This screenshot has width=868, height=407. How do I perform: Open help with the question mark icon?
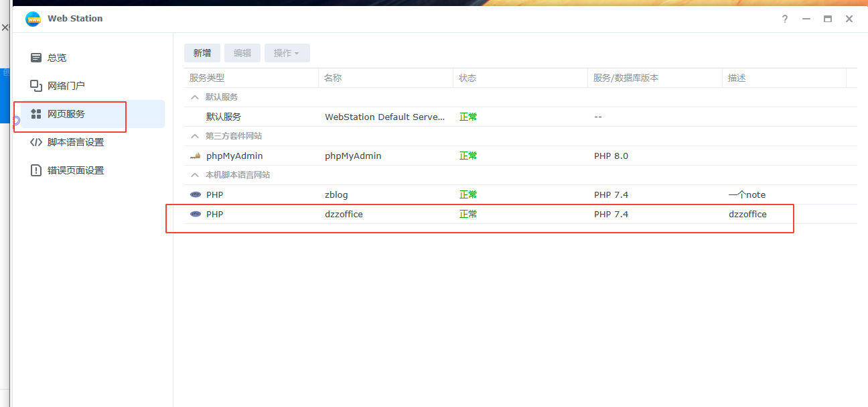click(x=785, y=19)
